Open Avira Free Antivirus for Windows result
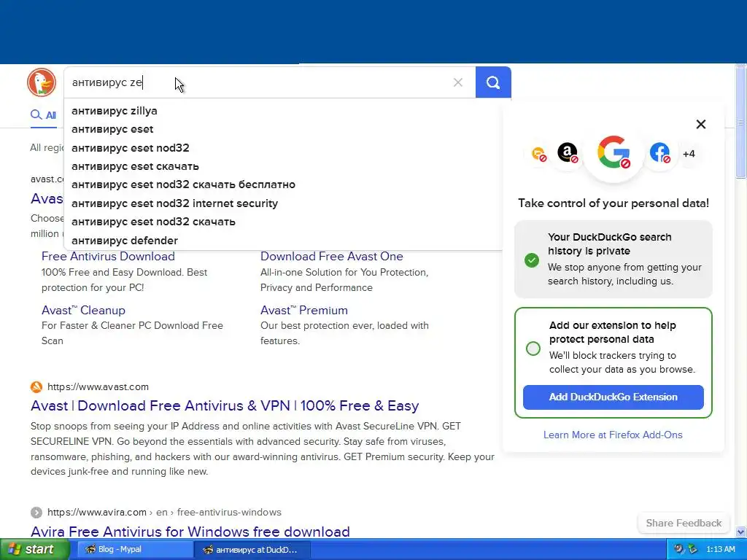 tap(190, 532)
